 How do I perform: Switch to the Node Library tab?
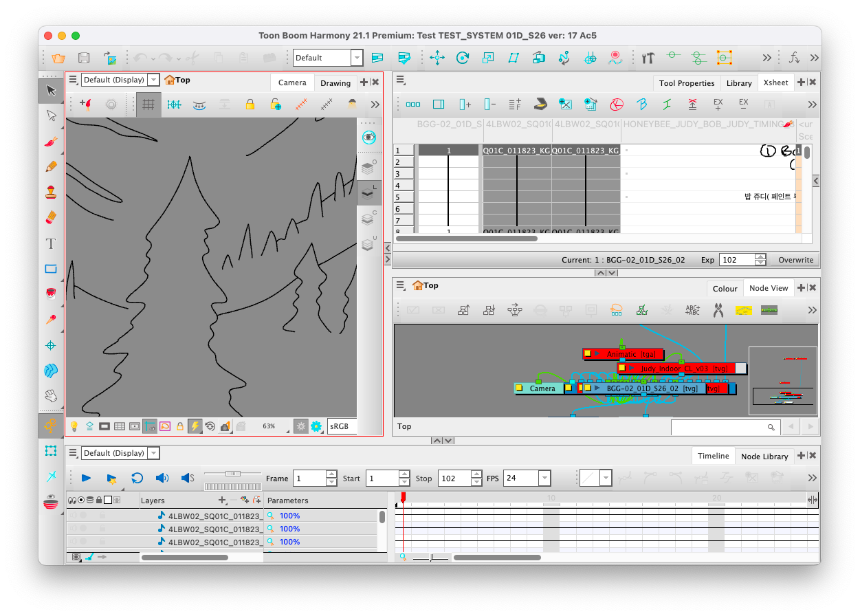click(764, 456)
